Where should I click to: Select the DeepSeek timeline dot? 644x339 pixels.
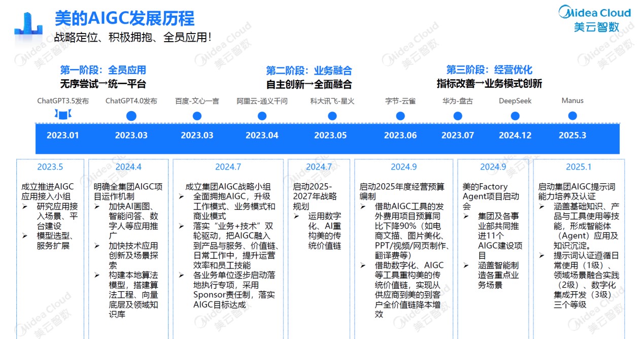[x=515, y=116]
